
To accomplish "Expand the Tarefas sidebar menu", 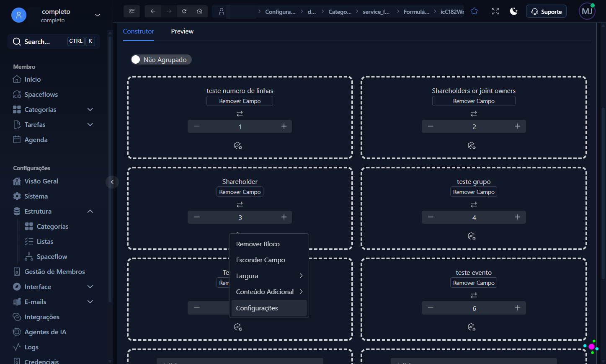I will (x=90, y=124).
